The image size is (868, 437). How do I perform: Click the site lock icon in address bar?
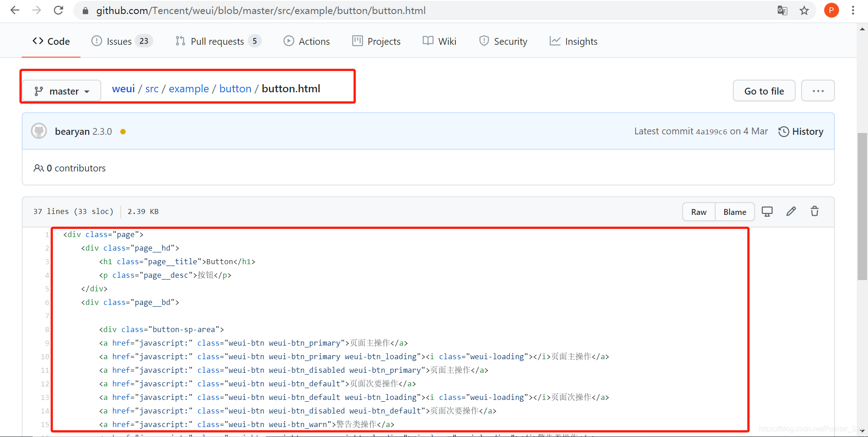[x=85, y=11]
